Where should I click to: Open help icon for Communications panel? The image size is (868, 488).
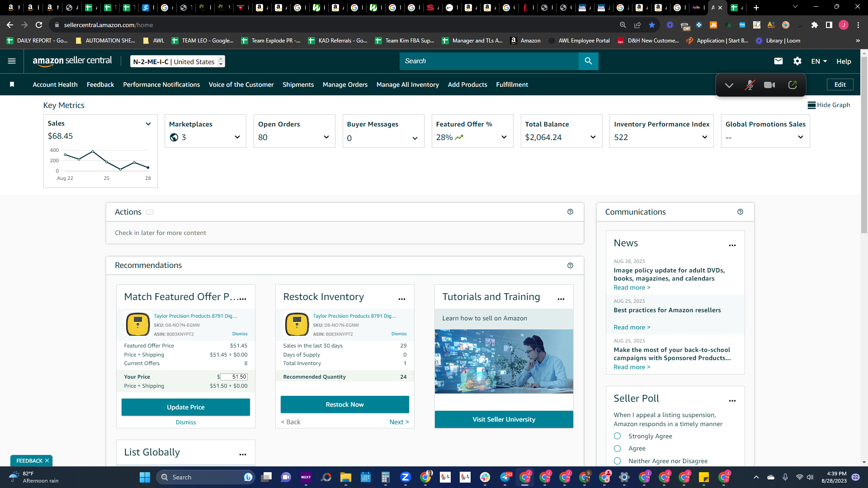tap(740, 212)
